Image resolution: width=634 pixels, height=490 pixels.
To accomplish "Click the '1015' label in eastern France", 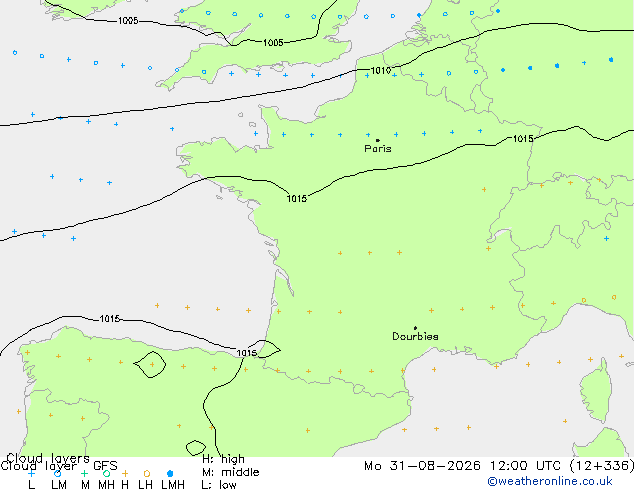I will pyautogui.click(x=523, y=139).
